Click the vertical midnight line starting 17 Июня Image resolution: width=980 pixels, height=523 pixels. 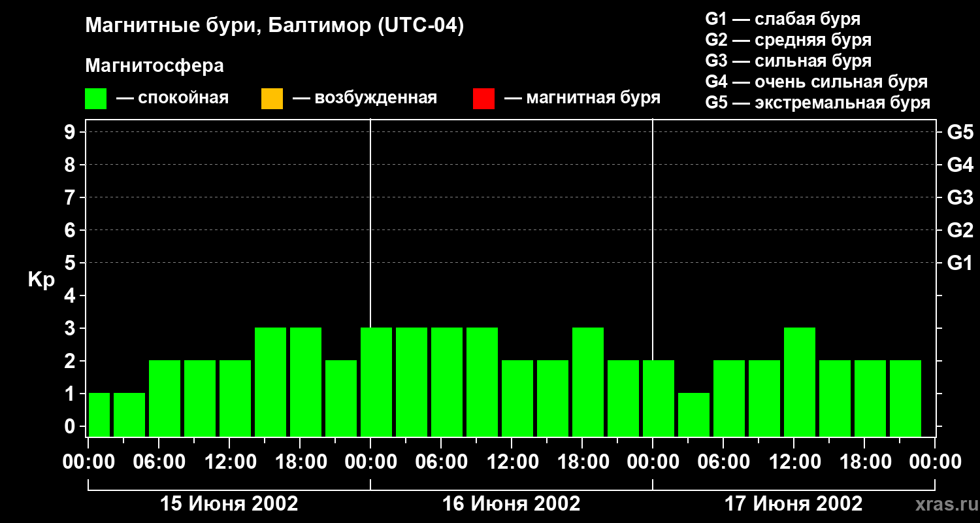point(653,239)
